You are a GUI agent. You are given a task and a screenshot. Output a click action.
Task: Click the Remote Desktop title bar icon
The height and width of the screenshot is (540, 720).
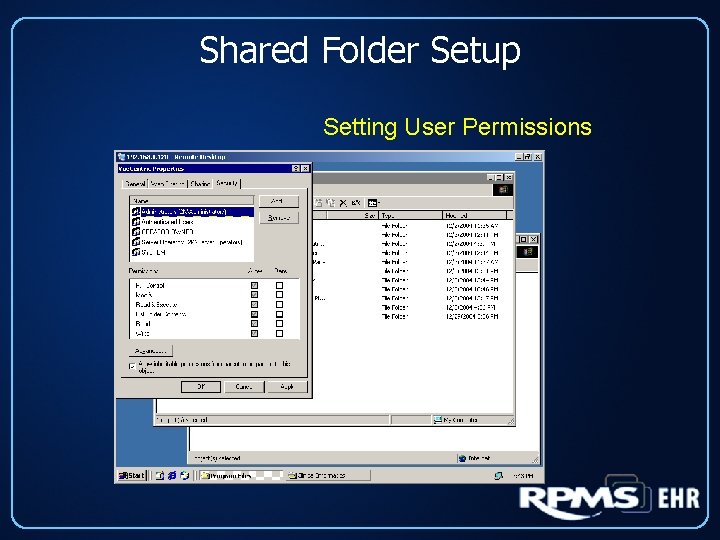tap(121, 157)
